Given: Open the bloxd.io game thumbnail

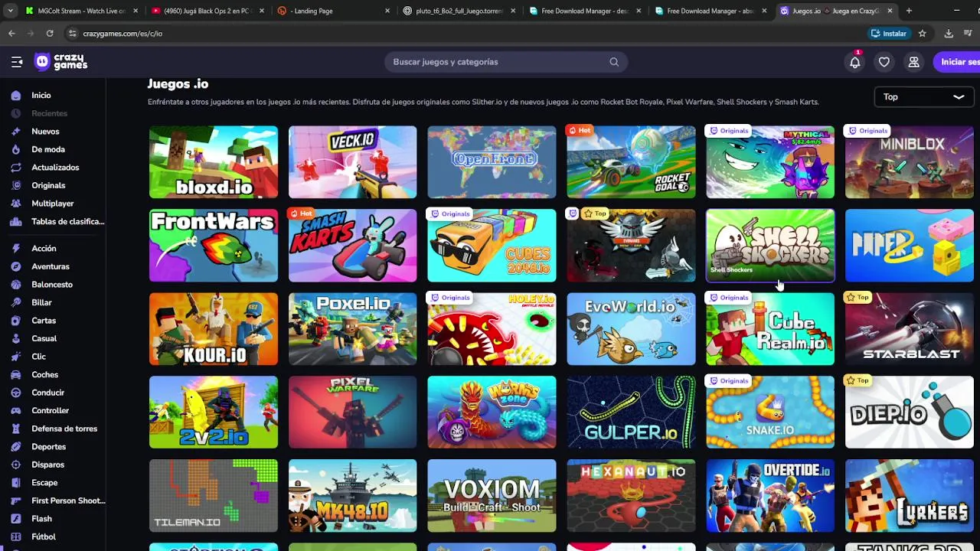Looking at the screenshot, I should click(214, 162).
